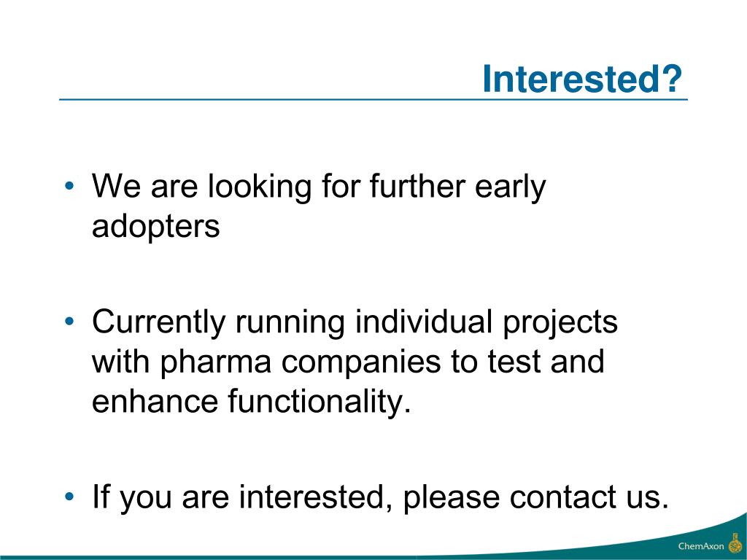747x560 pixels.
Task: Click the words 'If you are interested,'
Action: click(243, 497)
